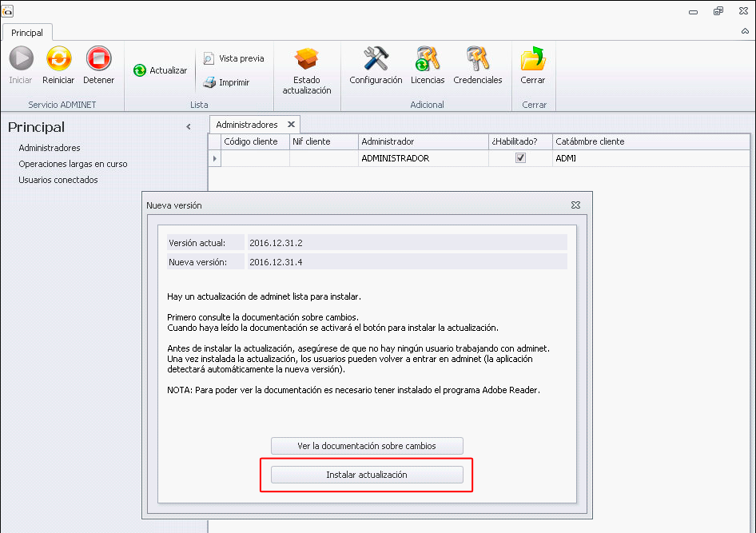Screen dimensions: 756x533
Task: Click the Versión actual value 2016.12.31.2
Action: pos(408,242)
